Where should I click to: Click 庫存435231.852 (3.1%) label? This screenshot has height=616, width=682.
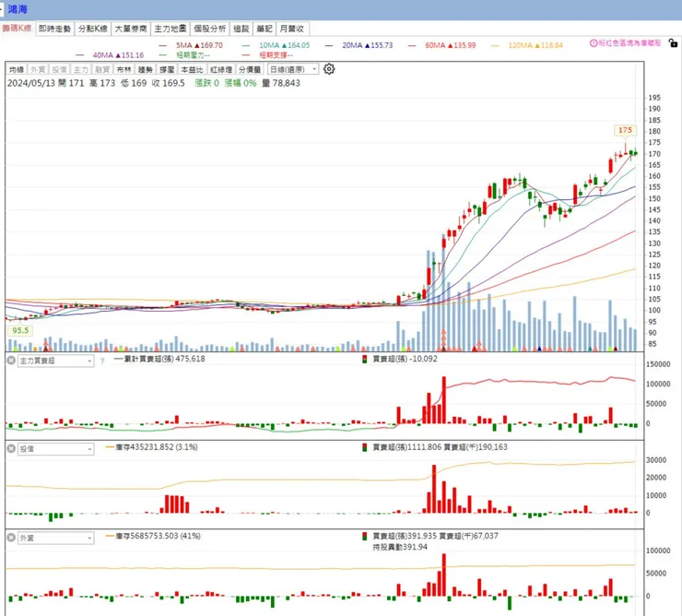pos(157,447)
